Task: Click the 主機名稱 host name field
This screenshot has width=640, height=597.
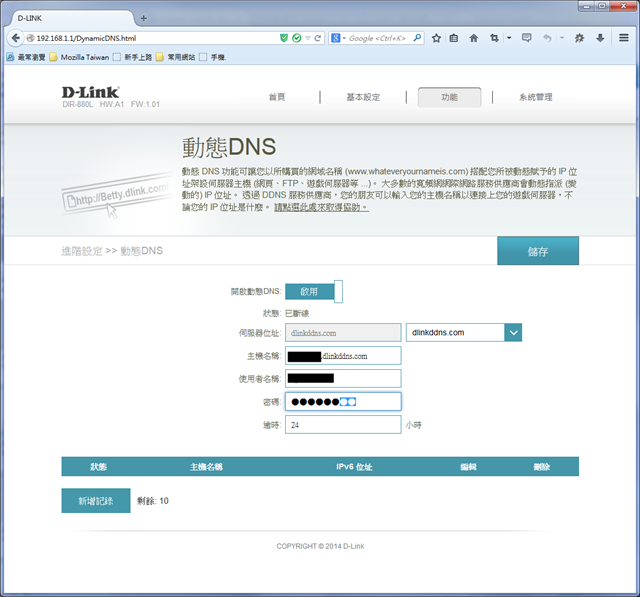Action: click(x=343, y=355)
